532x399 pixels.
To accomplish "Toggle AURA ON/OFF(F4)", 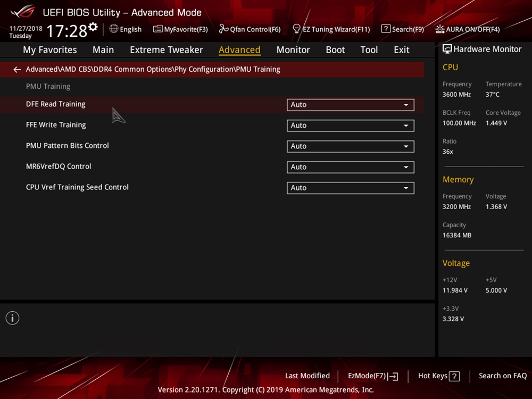I will point(468,29).
